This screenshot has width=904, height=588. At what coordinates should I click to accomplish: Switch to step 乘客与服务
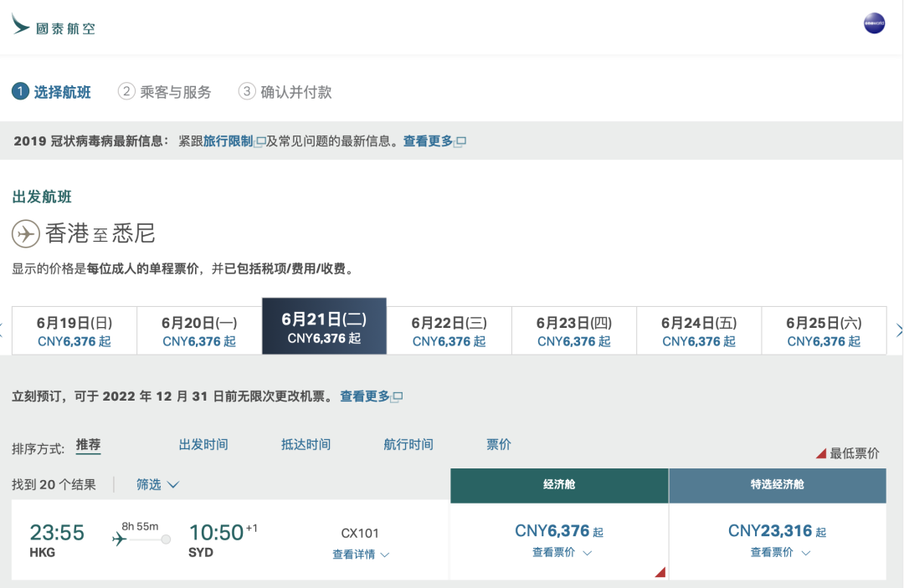pyautogui.click(x=165, y=93)
